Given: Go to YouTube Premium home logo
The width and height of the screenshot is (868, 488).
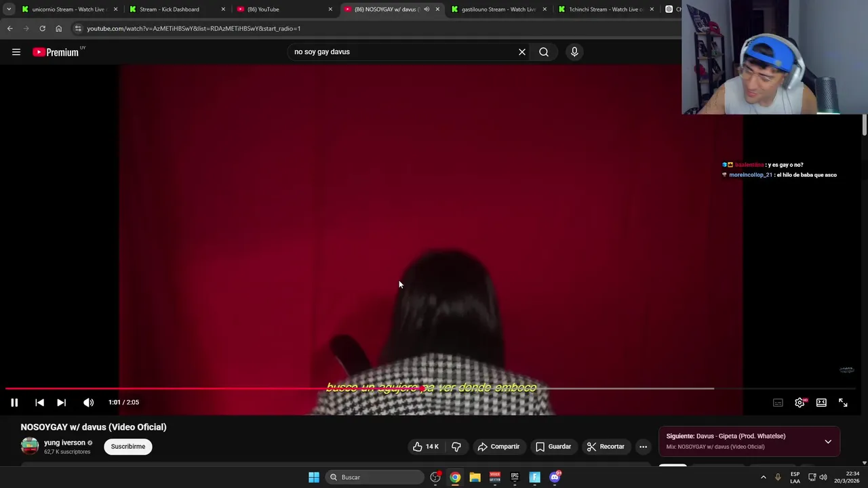Looking at the screenshot, I should point(56,52).
